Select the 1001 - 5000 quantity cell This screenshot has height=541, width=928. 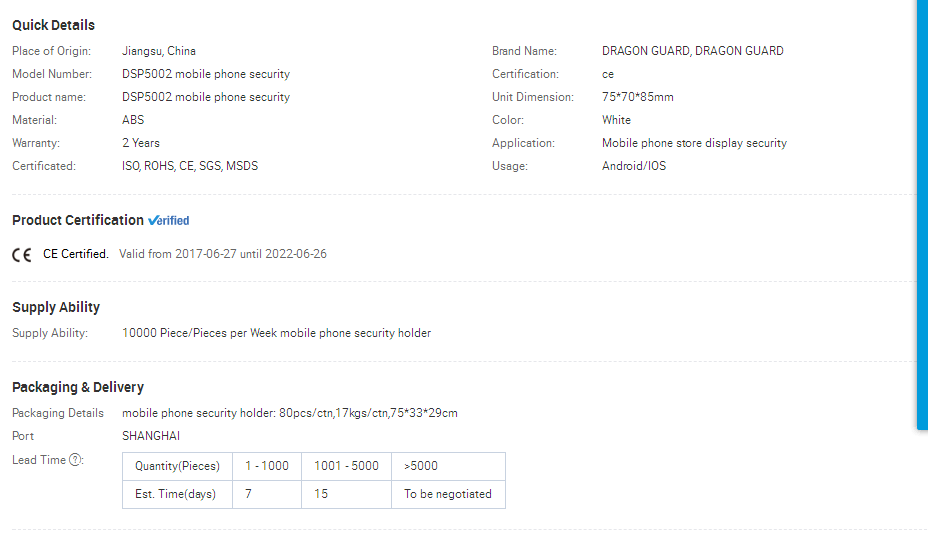tap(346, 466)
